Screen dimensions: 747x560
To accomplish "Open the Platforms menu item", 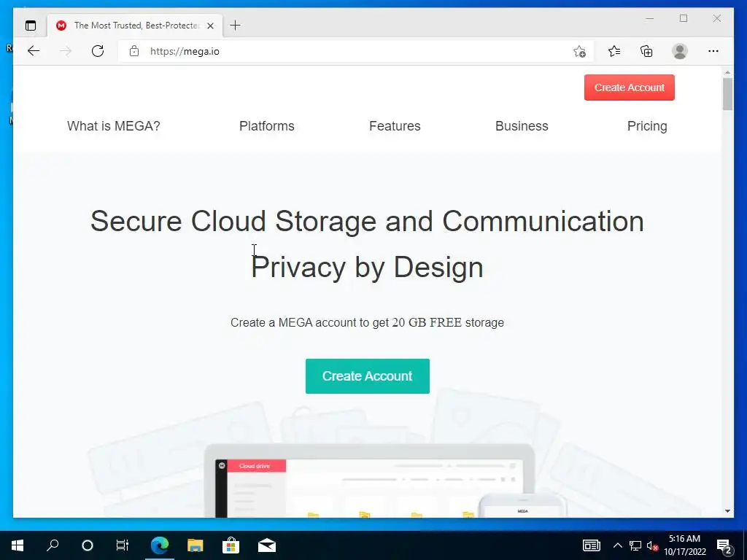I will click(267, 126).
